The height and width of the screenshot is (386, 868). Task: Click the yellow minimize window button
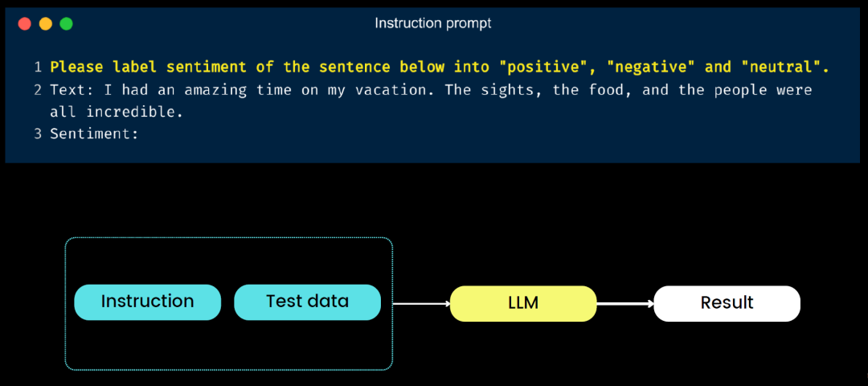(45, 23)
